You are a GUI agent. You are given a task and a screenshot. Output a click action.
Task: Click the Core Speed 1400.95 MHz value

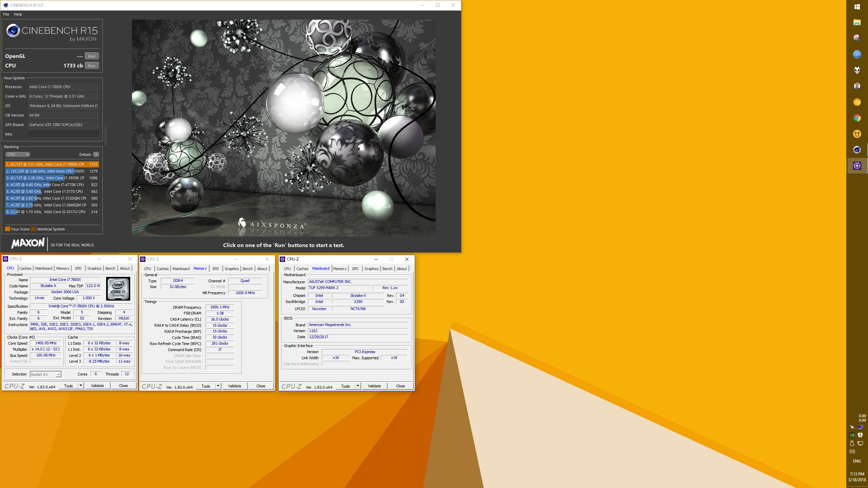click(46, 343)
